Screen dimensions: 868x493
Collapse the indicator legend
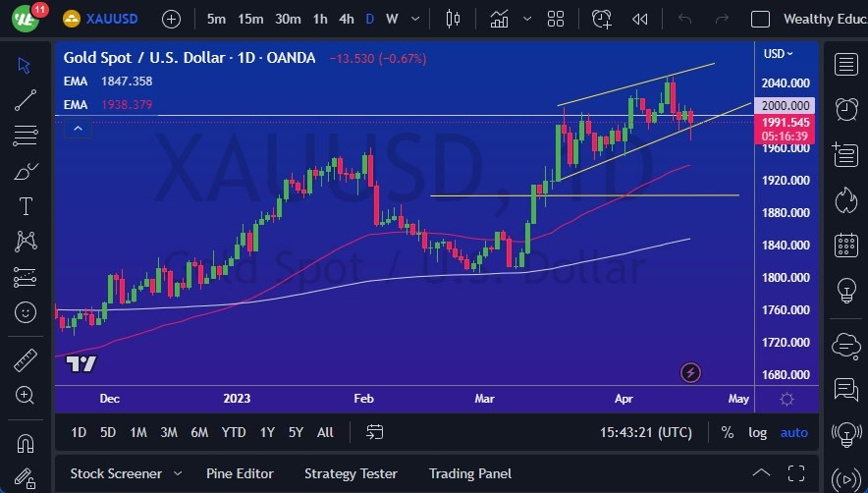[78, 129]
